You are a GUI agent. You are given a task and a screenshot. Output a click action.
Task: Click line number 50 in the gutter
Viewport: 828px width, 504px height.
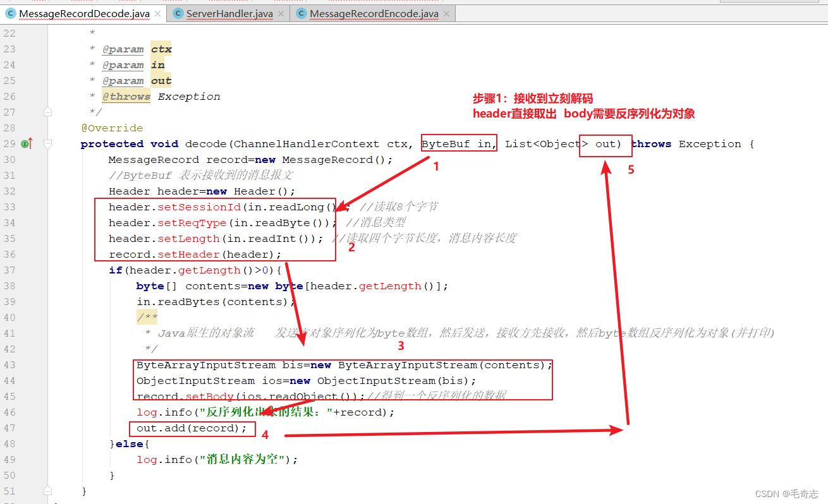[x=9, y=476]
